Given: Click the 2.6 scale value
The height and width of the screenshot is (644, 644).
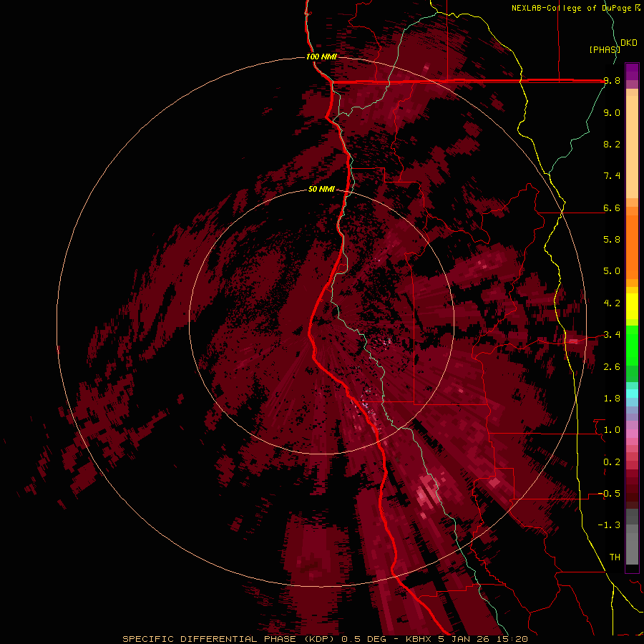Looking at the screenshot, I should click(612, 367).
